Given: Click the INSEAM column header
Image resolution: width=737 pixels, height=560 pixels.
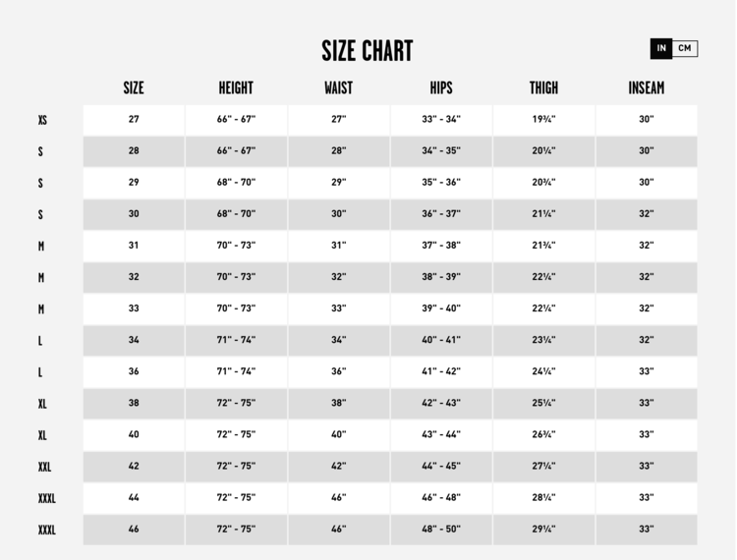Looking at the screenshot, I should (x=646, y=88).
